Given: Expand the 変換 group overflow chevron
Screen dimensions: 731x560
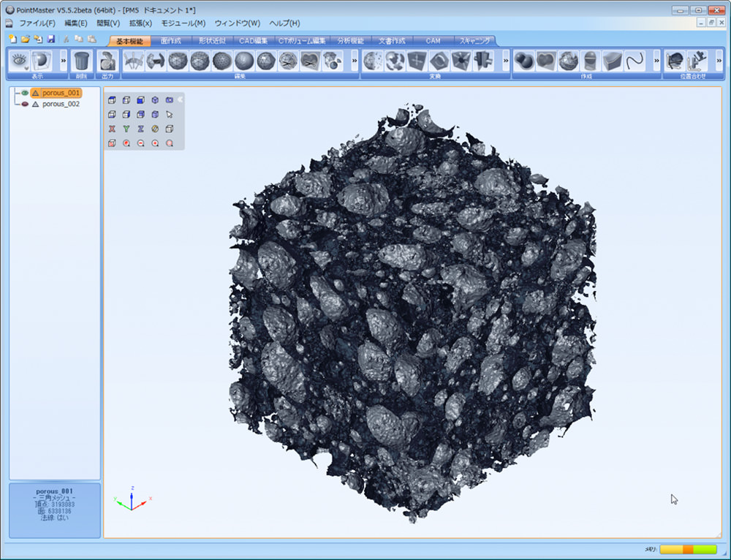Looking at the screenshot, I should click(x=506, y=61).
